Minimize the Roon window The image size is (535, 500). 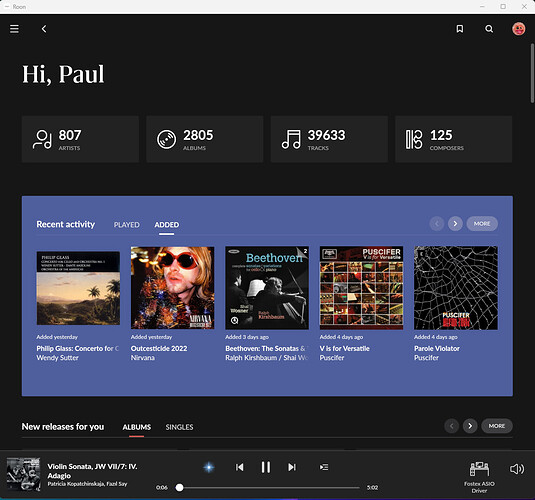(482, 6)
